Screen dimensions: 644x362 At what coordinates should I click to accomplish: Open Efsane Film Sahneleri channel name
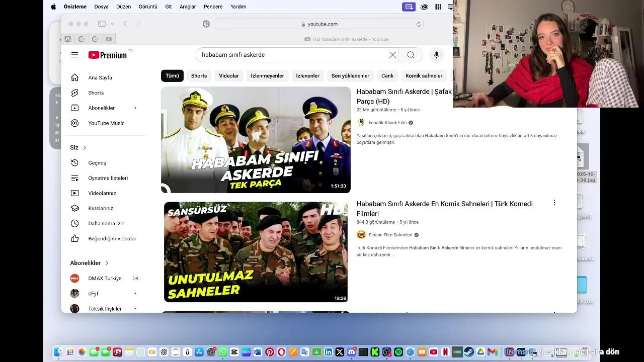(390, 235)
